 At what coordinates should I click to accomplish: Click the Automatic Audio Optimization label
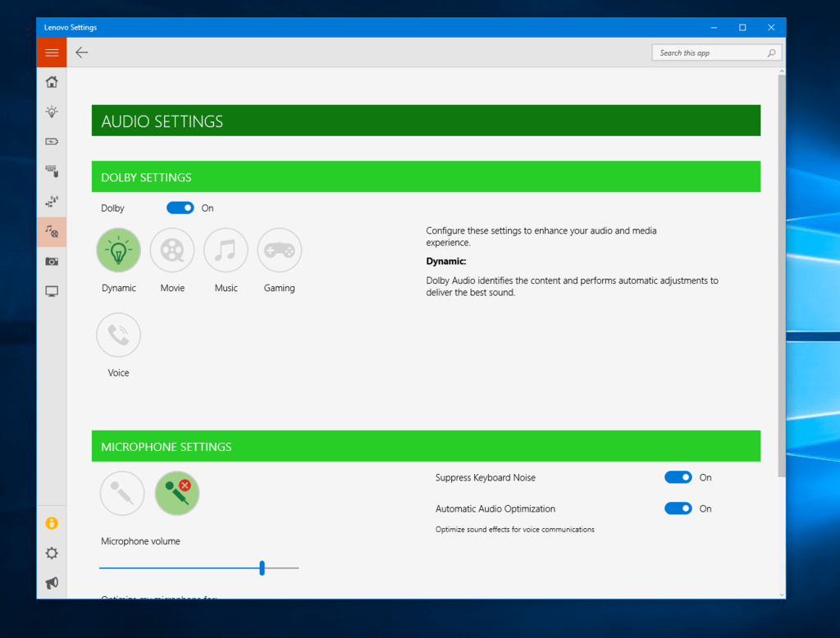click(495, 508)
